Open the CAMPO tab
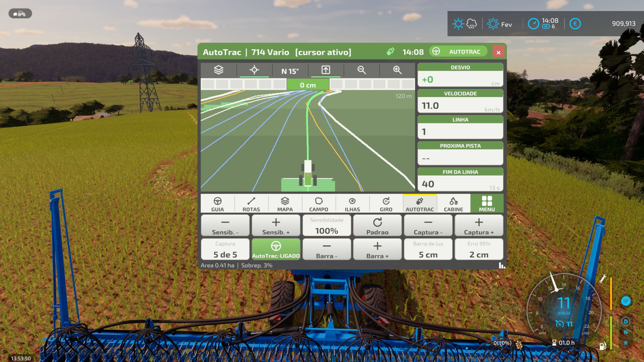Screen dimensions: 644x362 319,204
